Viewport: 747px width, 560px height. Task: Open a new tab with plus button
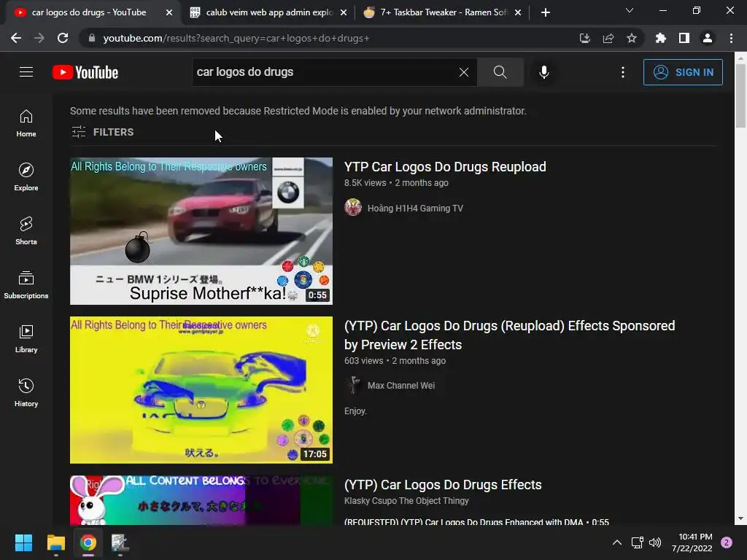pos(546,12)
